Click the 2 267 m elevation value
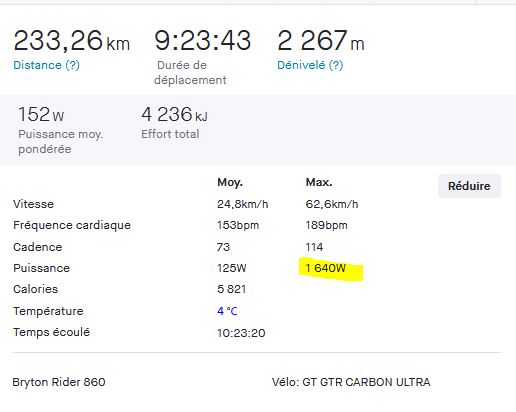The width and height of the screenshot is (516, 412). tap(321, 41)
